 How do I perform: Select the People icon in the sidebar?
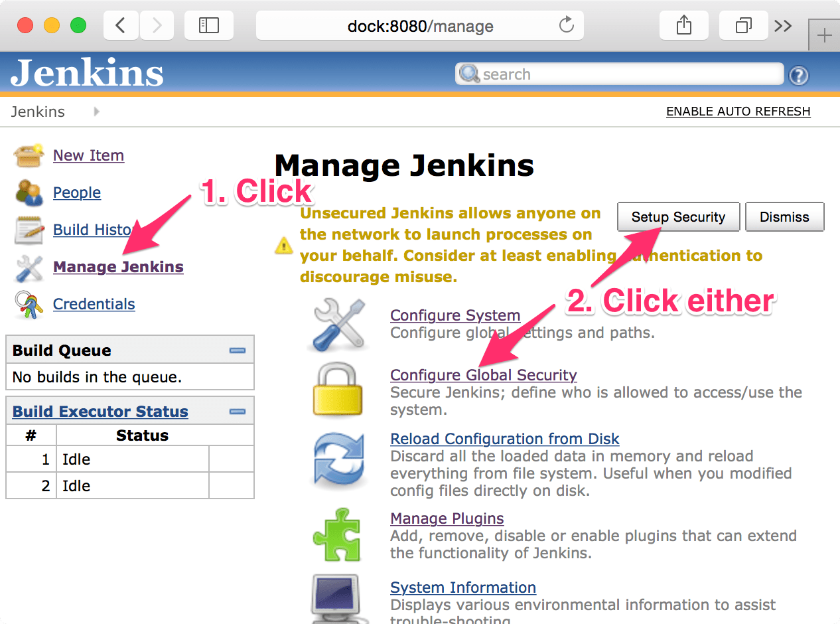30,192
